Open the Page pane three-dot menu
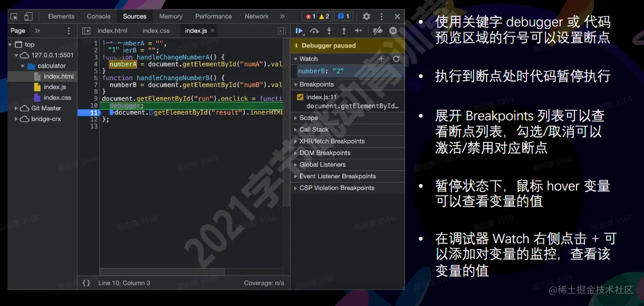Image resolution: width=644 pixels, height=306 pixels. 69,31
